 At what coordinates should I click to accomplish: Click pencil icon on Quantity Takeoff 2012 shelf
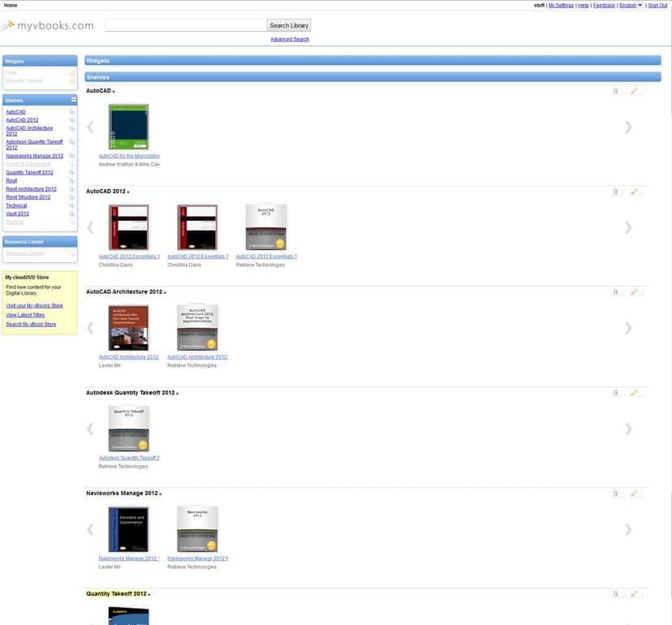[634, 593]
